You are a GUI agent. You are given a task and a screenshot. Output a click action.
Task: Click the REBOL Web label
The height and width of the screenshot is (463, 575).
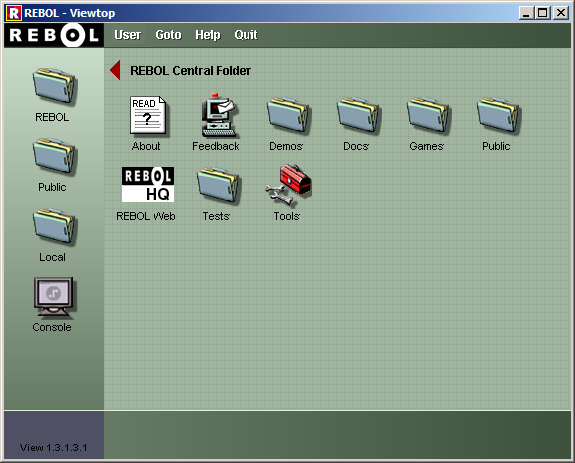click(146, 216)
